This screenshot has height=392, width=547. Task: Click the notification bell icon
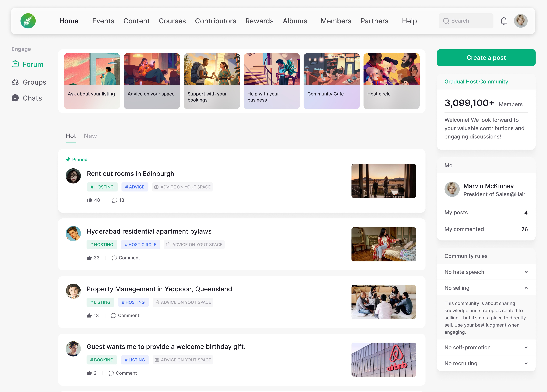click(x=503, y=21)
